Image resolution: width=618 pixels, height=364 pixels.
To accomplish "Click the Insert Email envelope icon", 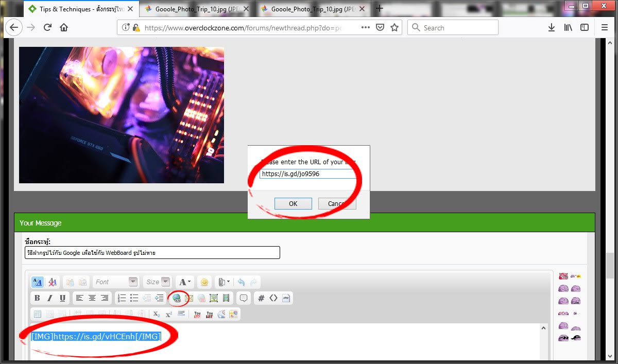I will (x=188, y=298).
